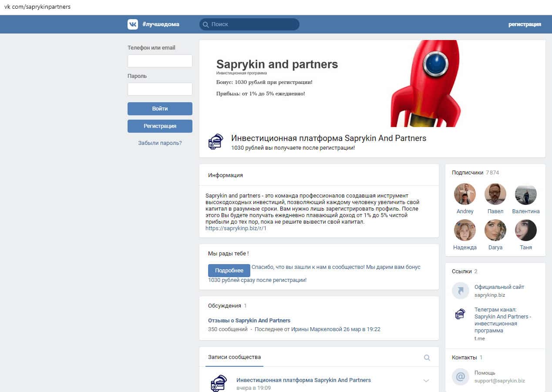Click the name Darya under subscriber photo
Viewport: 552px width, 392px height.
495,248
